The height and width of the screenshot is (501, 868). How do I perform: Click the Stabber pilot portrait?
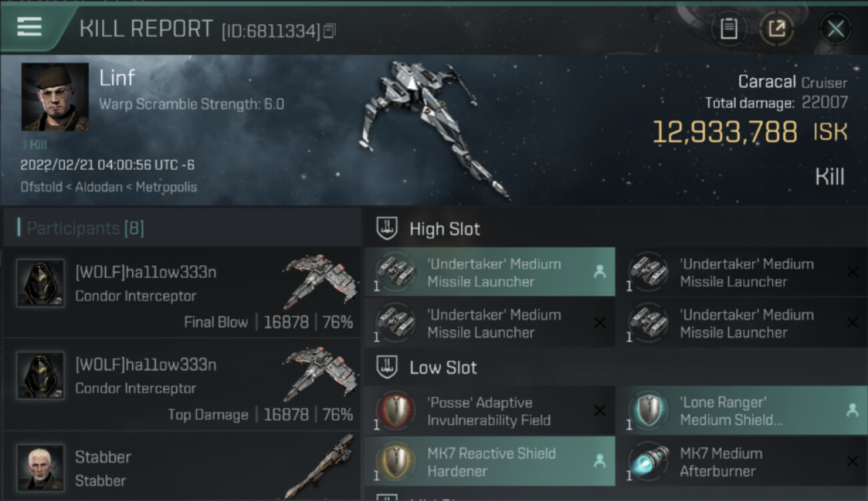tap(41, 468)
